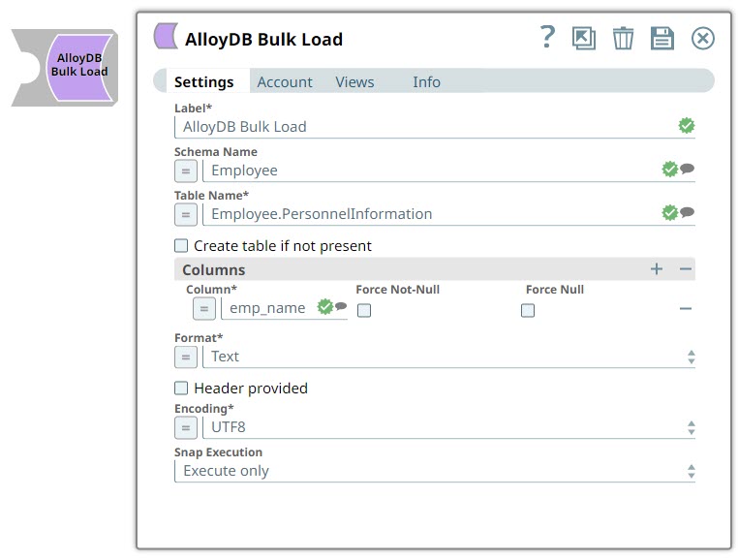
Task: Open the help question mark icon
Action: point(548,37)
